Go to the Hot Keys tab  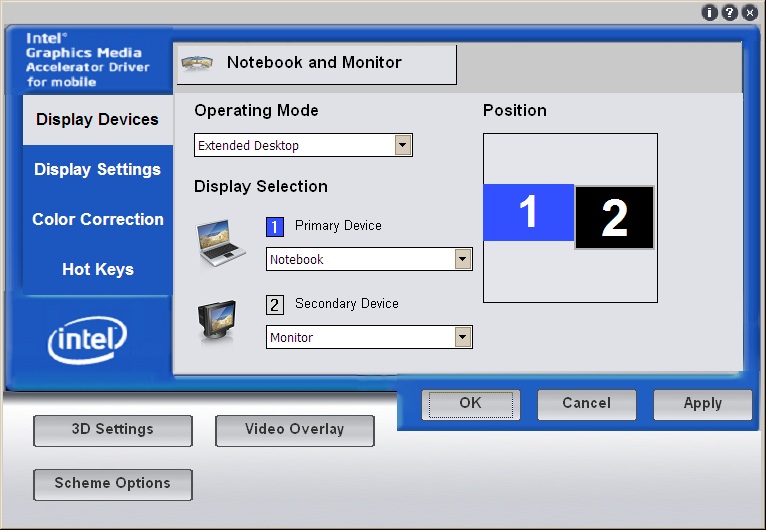[x=98, y=269]
